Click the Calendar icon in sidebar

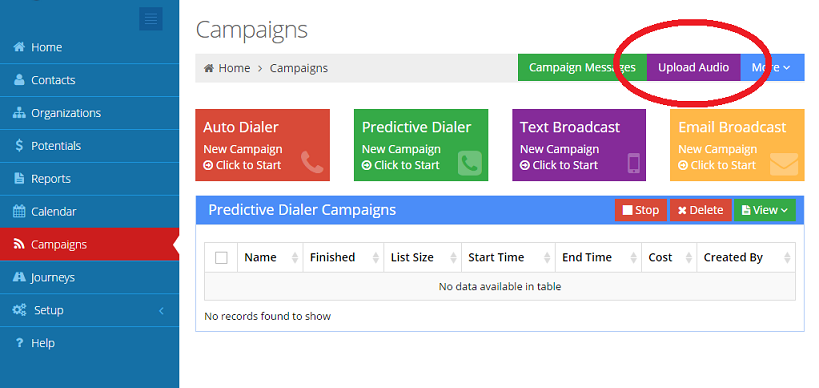[x=19, y=211]
